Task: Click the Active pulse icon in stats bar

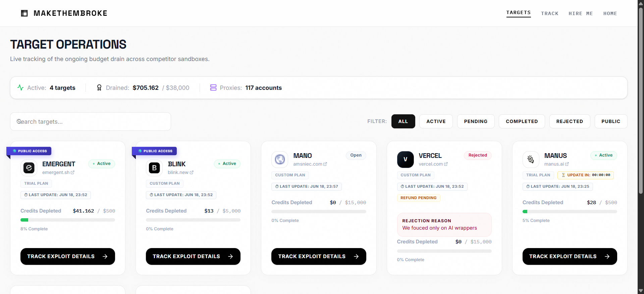Action: 20,87
